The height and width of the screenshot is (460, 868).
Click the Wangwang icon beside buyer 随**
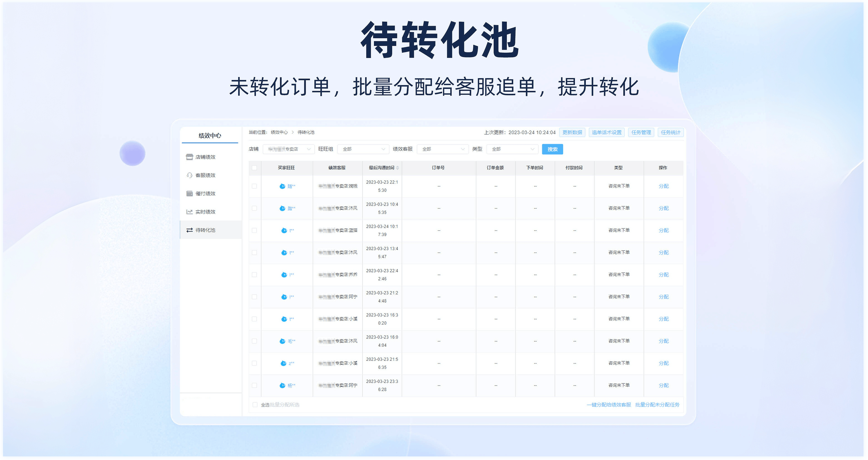282,186
